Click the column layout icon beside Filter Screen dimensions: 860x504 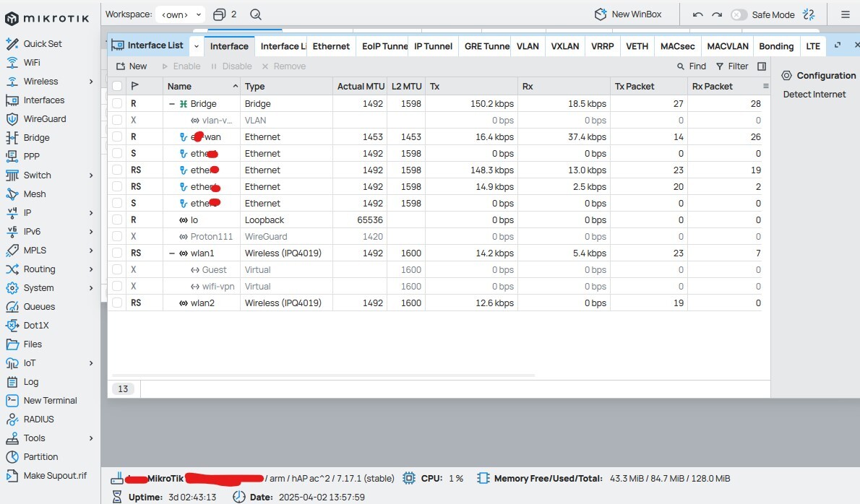761,66
